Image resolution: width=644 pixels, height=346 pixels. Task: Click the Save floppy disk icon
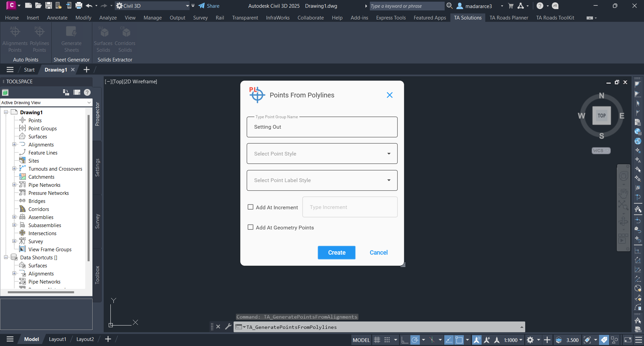pos(49,5)
